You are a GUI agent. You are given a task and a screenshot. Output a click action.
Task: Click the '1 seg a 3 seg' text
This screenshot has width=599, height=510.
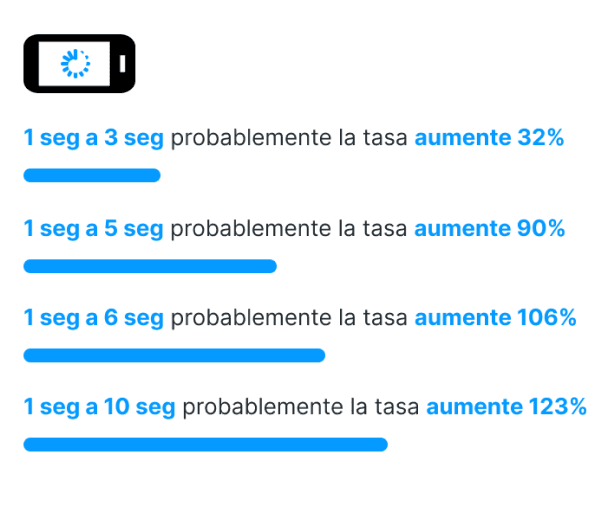coord(94,138)
